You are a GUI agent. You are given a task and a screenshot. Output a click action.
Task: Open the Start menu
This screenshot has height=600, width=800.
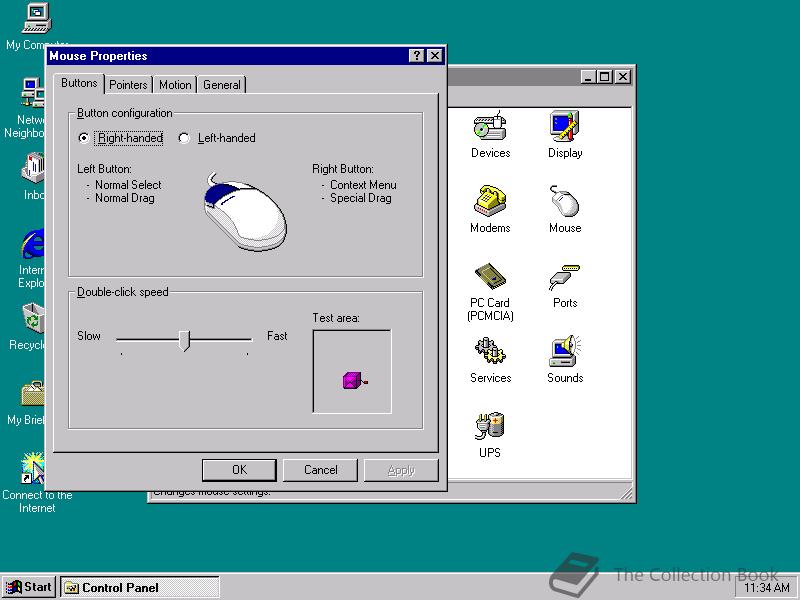29,587
